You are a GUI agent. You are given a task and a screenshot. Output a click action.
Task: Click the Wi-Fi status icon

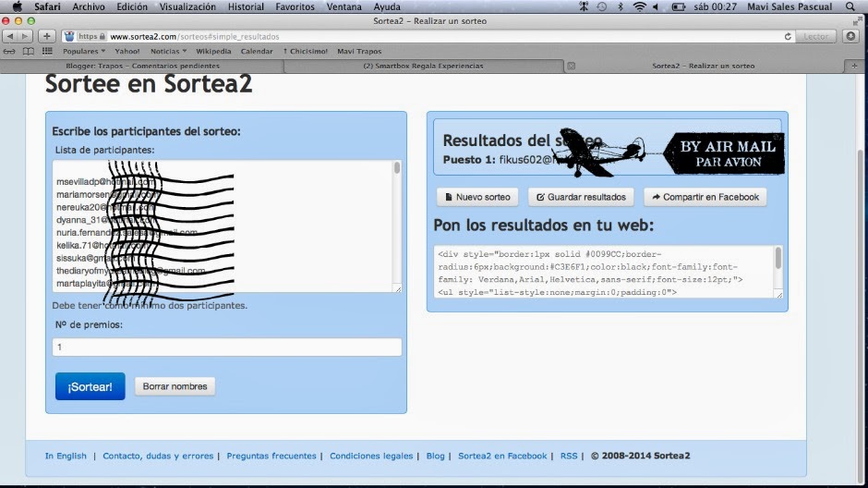(x=639, y=6)
